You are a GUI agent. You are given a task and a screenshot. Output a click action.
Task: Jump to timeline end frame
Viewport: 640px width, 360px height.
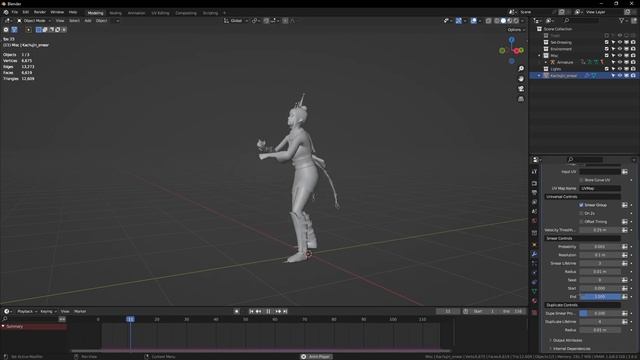click(285, 311)
